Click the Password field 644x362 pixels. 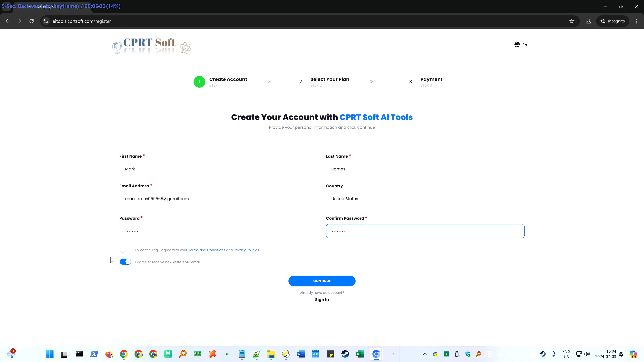click(x=219, y=231)
